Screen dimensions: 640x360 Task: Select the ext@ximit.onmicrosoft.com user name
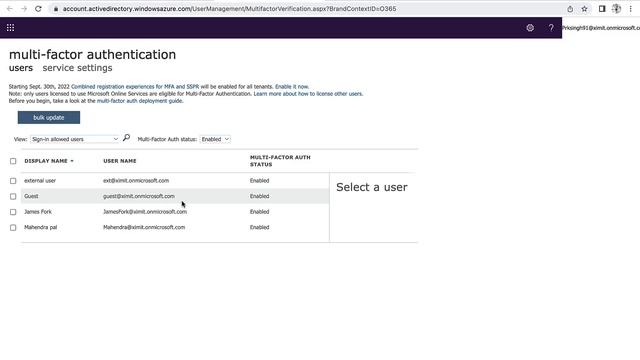coord(136,180)
